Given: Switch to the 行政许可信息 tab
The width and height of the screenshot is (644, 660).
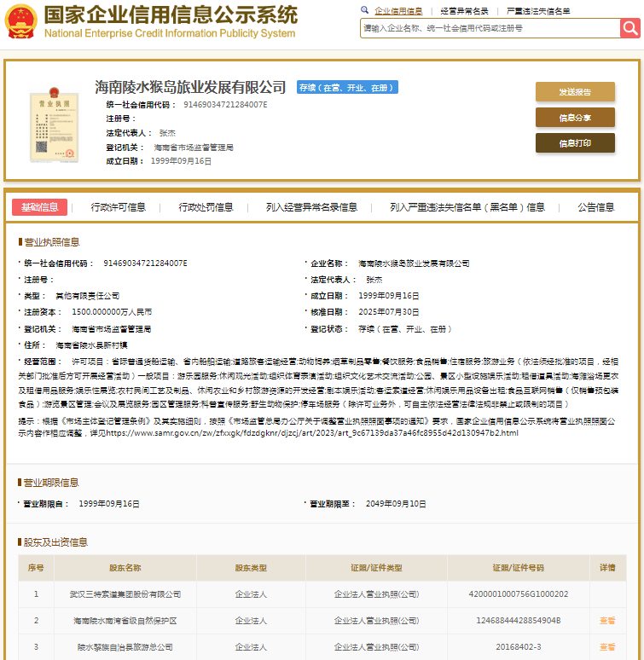Looking at the screenshot, I should tap(119, 207).
